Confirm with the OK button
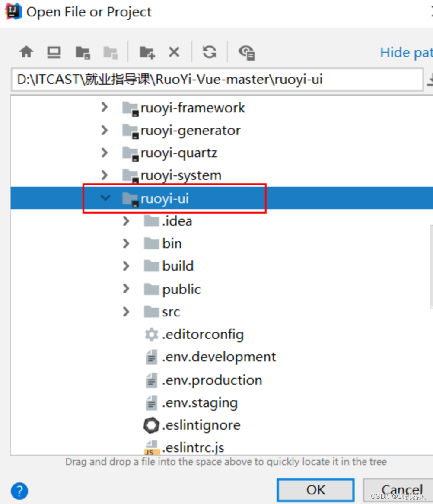This screenshot has width=433, height=504. 315,490
